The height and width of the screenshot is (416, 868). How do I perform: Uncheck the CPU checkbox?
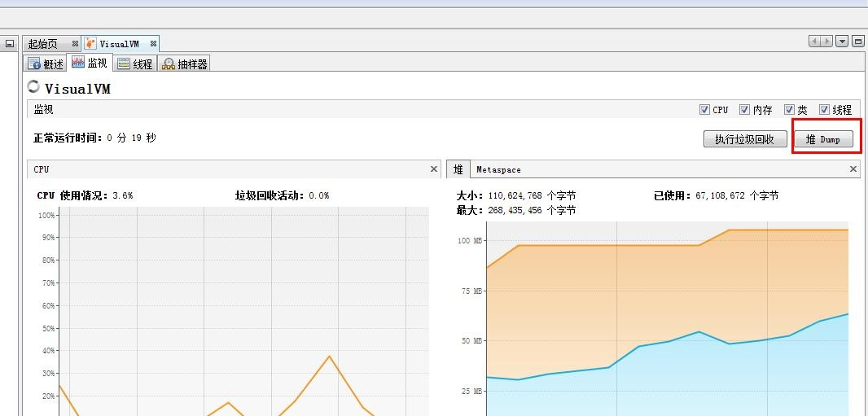[x=704, y=110]
